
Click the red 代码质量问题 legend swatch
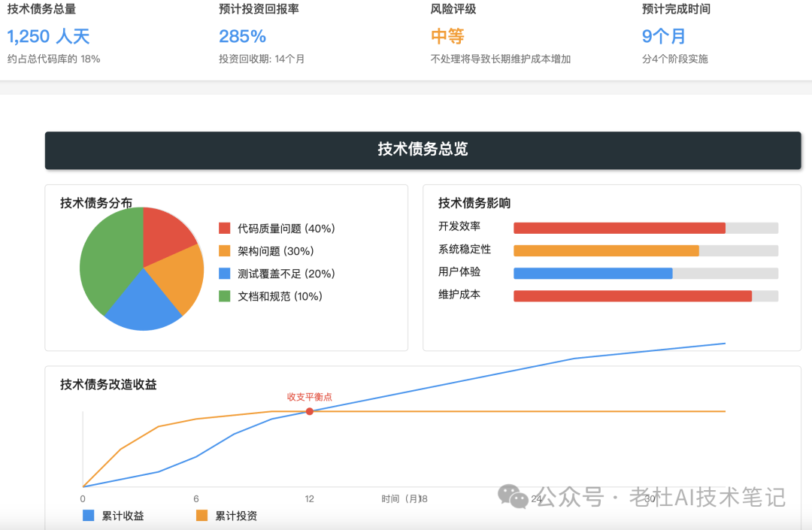tap(224, 229)
